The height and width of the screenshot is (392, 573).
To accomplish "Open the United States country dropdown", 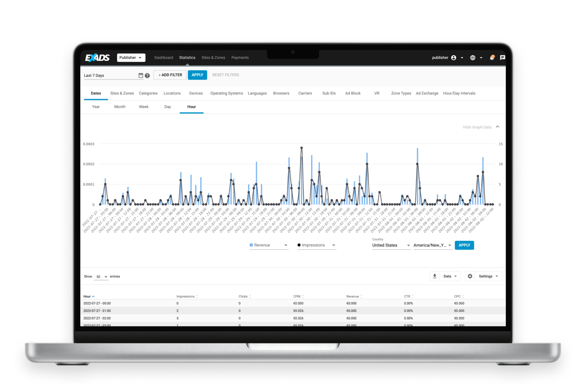I will pyautogui.click(x=391, y=245).
